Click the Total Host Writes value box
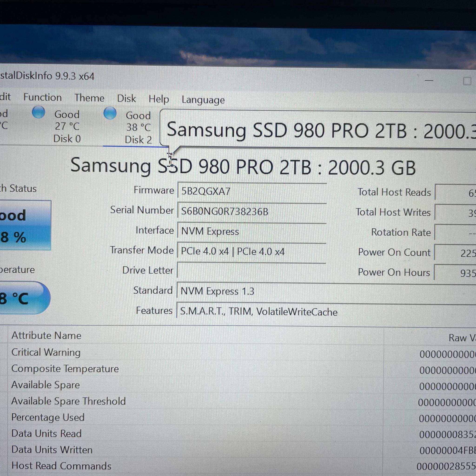 [456, 212]
